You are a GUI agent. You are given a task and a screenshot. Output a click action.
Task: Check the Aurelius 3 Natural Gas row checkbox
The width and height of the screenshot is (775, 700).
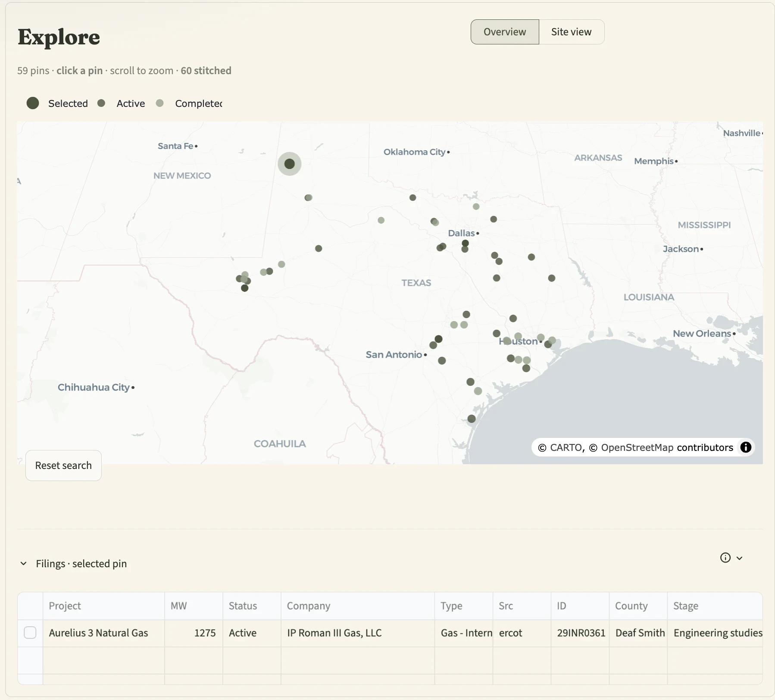click(30, 633)
